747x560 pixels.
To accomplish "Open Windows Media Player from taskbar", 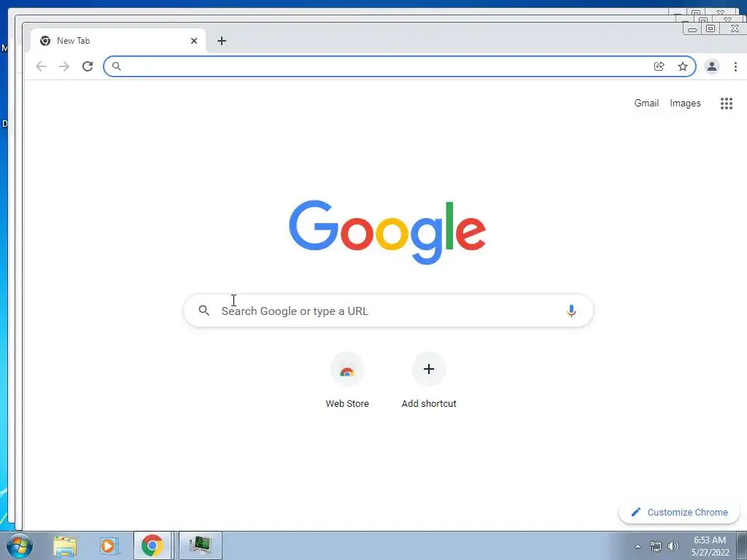I will [x=109, y=545].
